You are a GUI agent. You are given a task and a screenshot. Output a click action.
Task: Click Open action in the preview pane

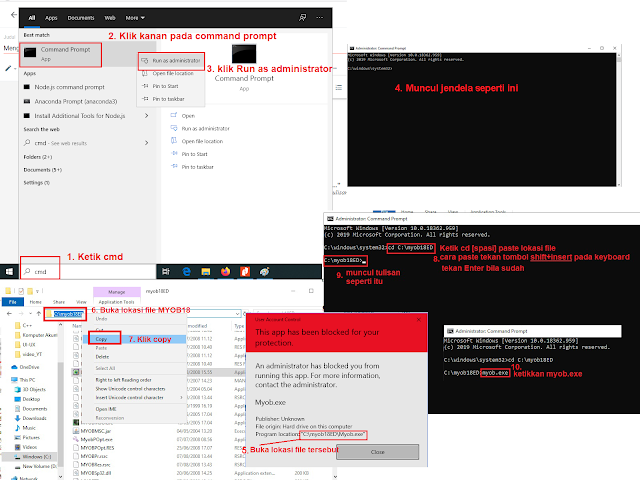[x=183, y=116]
